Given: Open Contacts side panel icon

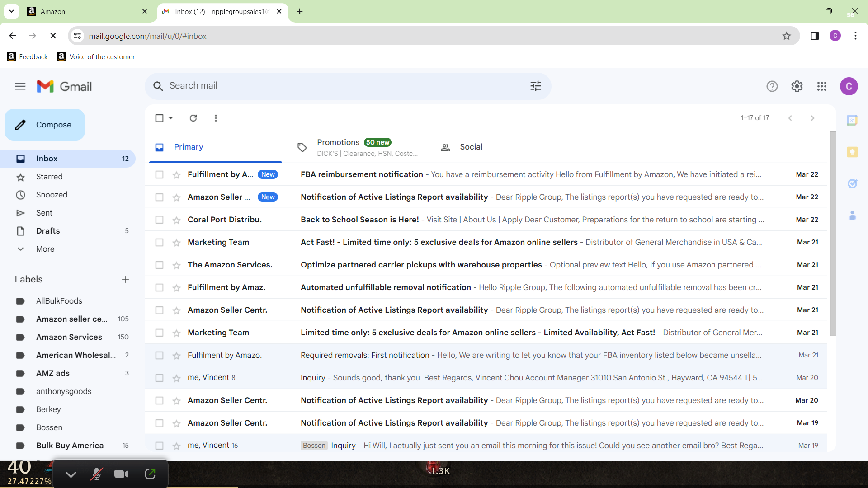Looking at the screenshot, I should (x=852, y=215).
